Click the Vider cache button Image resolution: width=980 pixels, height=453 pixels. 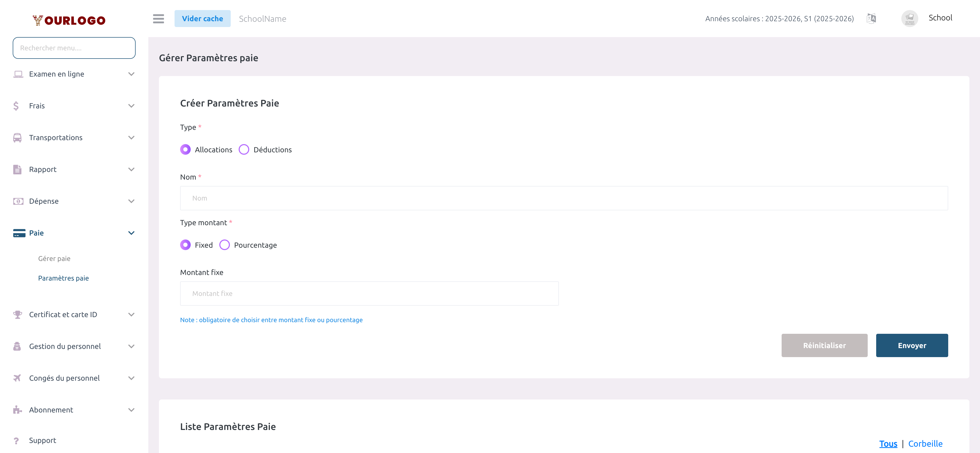click(x=202, y=19)
